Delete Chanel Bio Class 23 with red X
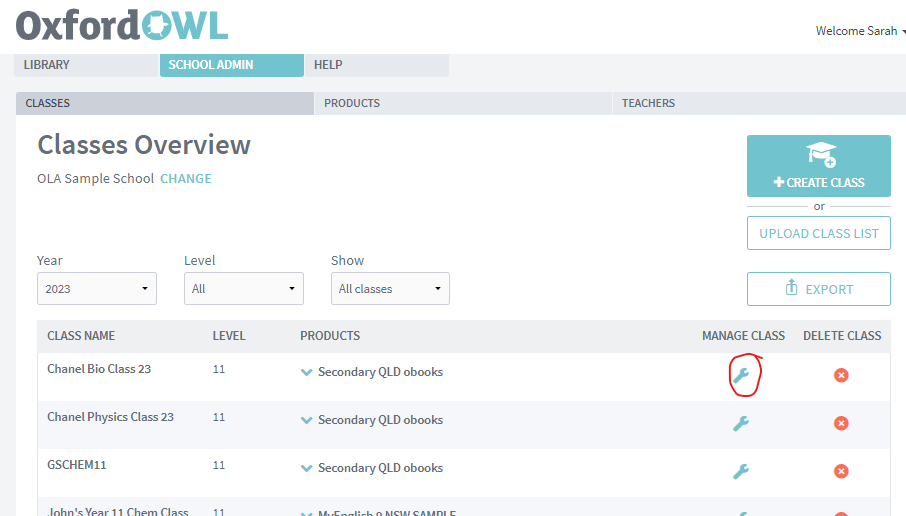906x516 pixels. [841, 376]
